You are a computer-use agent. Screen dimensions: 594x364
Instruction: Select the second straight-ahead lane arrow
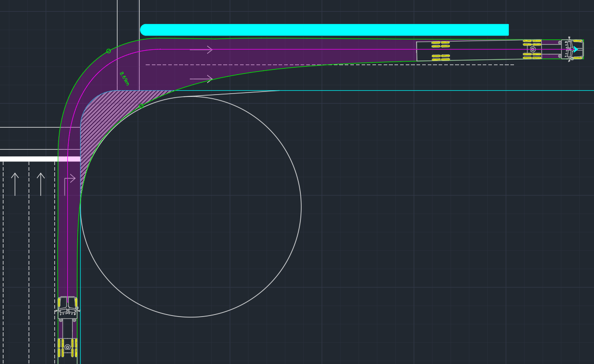(41, 184)
